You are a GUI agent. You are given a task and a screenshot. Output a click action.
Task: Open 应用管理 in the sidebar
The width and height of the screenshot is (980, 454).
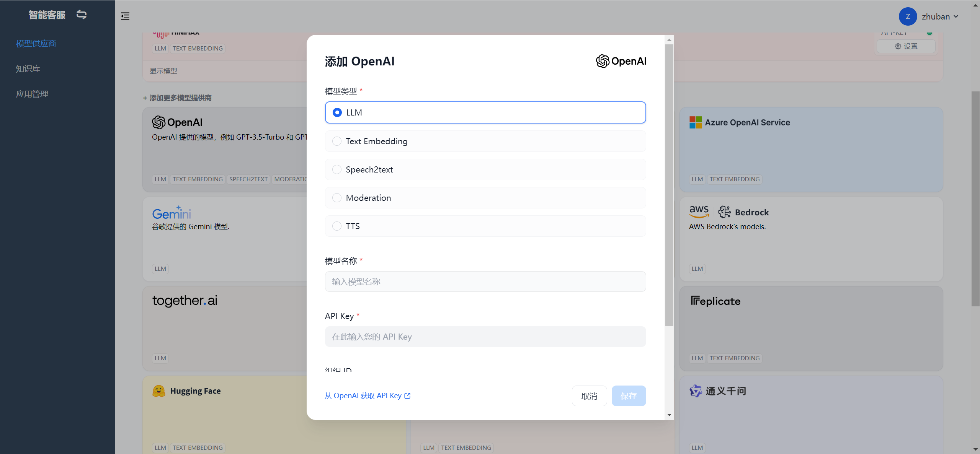point(32,94)
